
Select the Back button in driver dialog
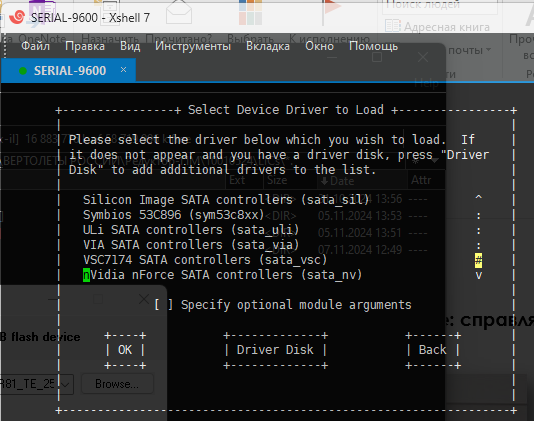[433, 350]
